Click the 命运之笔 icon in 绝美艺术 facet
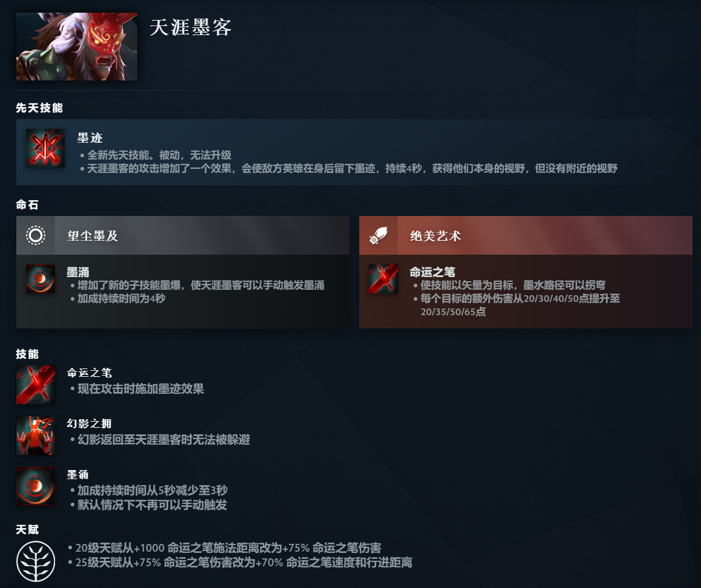Image resolution: width=701 pixels, height=588 pixels. (383, 278)
